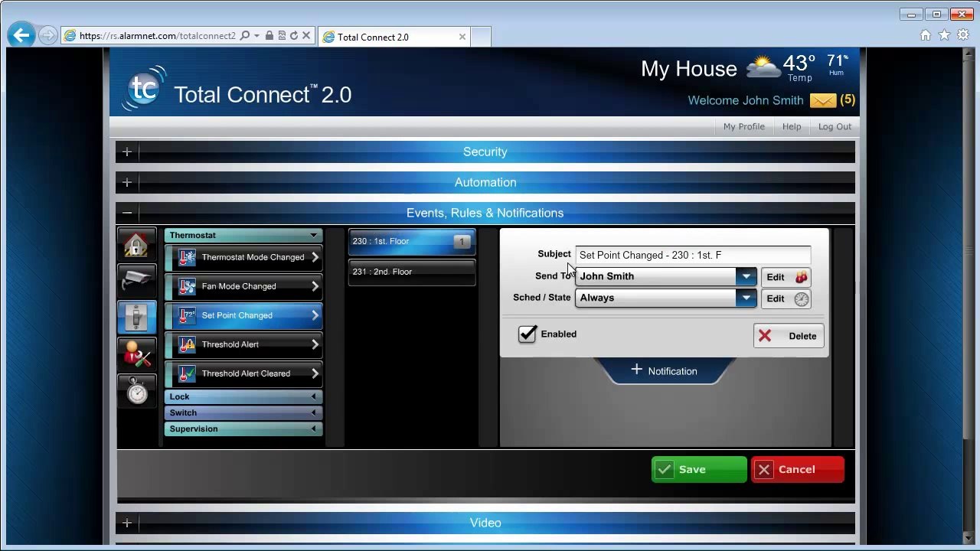Image resolution: width=980 pixels, height=551 pixels.
Task: Select the 231 : 2nd. Floor thermostat
Action: coord(412,272)
